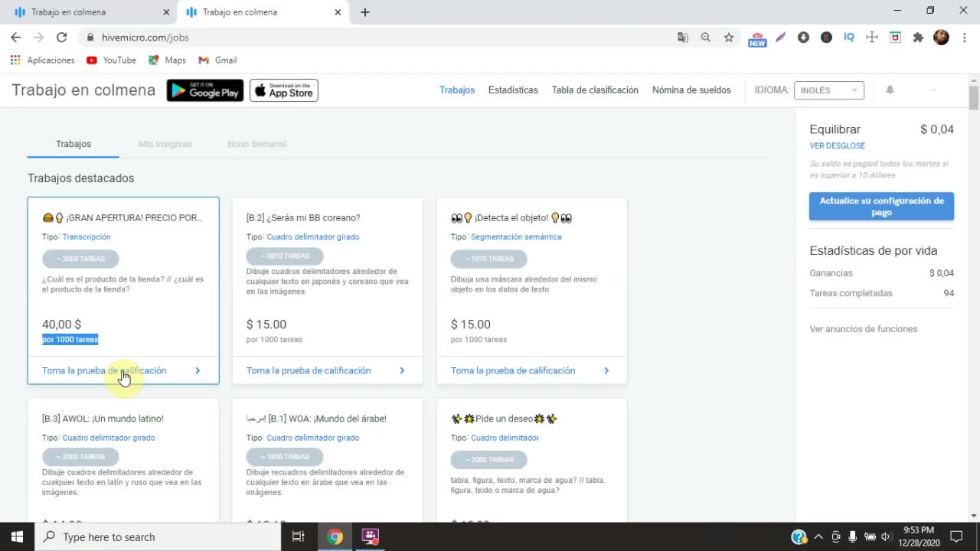Select the Bono Semanal tab
Screen dimensions: 980x551
click(x=256, y=144)
